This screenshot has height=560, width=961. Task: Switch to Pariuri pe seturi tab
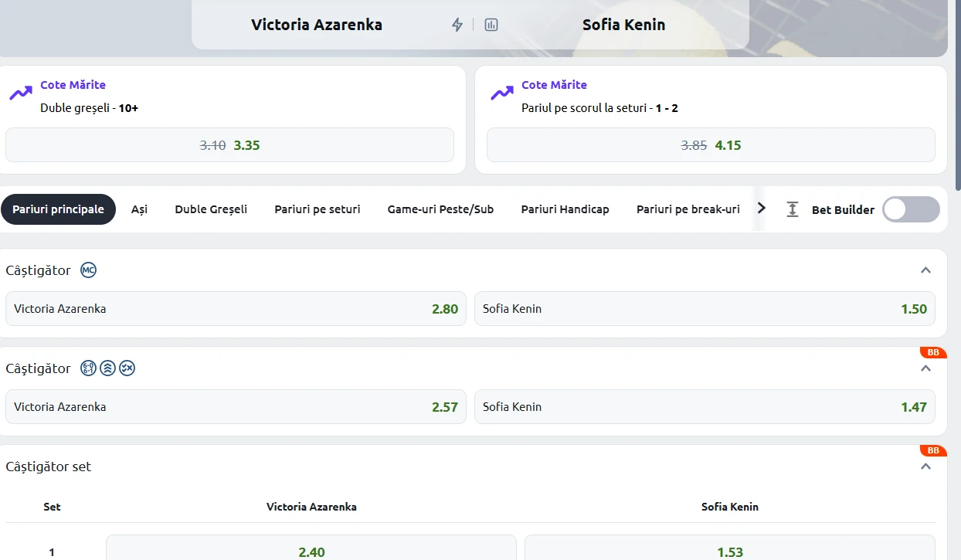318,209
